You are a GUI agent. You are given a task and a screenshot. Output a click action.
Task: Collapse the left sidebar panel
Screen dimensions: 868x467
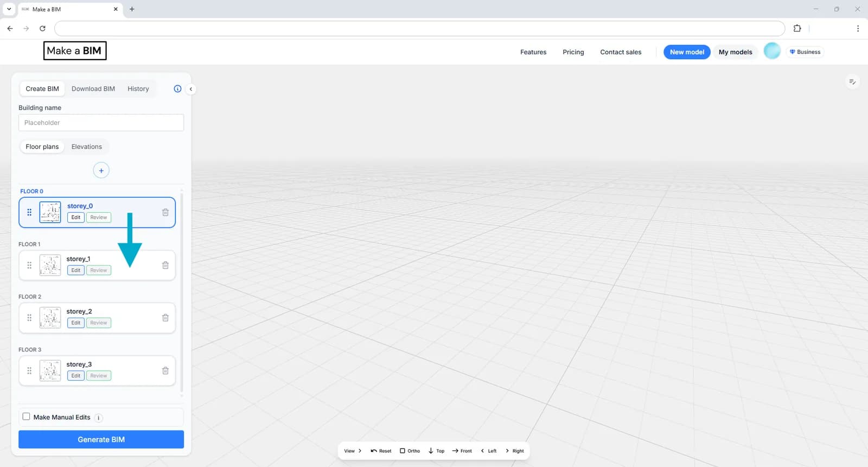point(190,89)
